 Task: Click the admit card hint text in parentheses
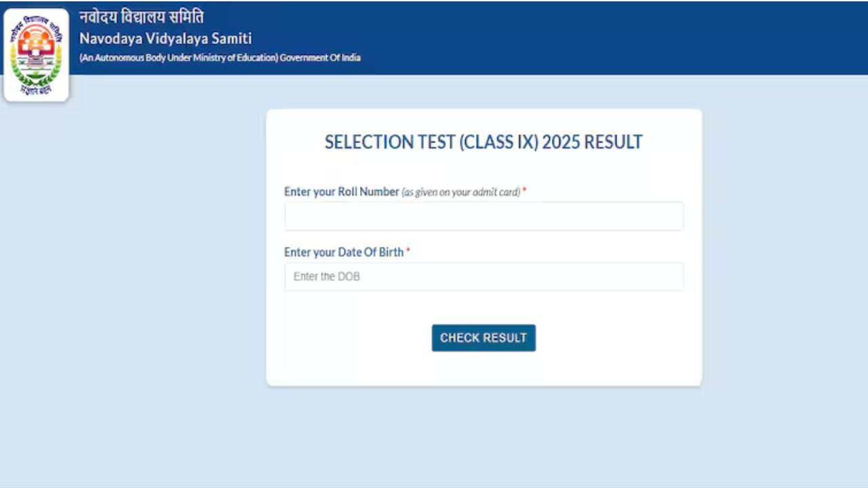460,192
